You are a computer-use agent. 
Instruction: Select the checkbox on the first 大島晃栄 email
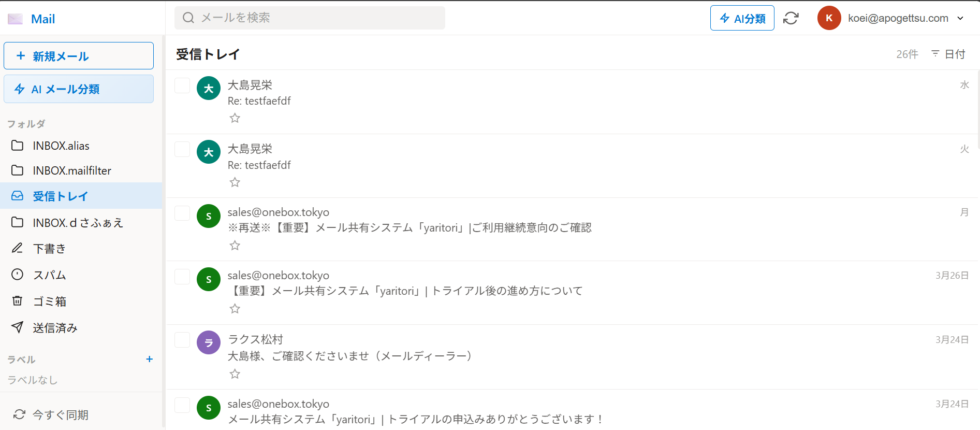point(182,85)
